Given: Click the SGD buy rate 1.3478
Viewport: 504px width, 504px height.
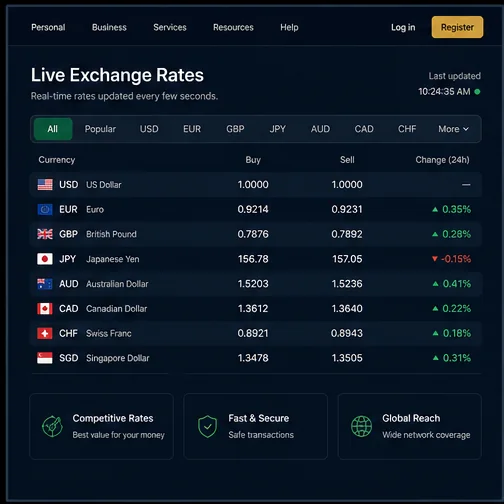Looking at the screenshot, I should pos(253,358).
